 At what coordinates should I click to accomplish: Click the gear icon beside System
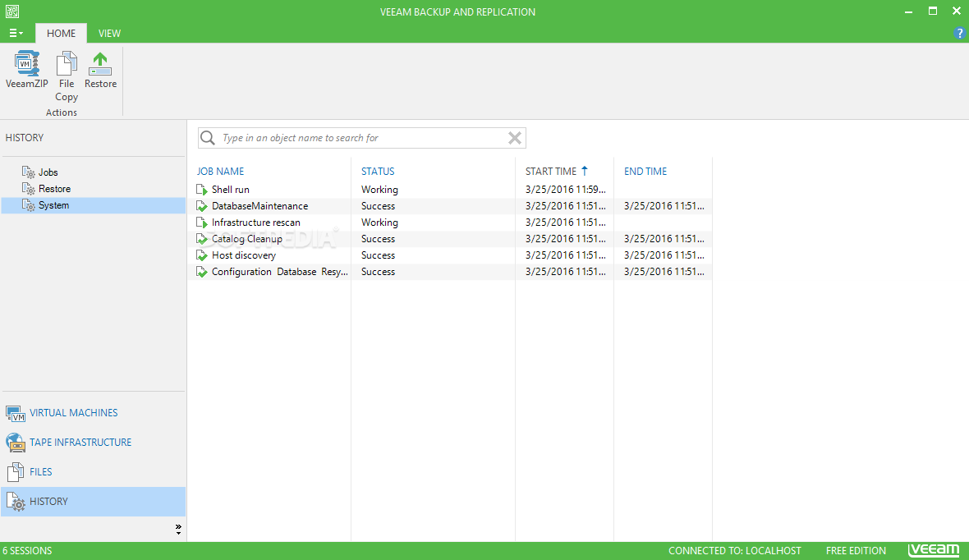[x=29, y=205]
